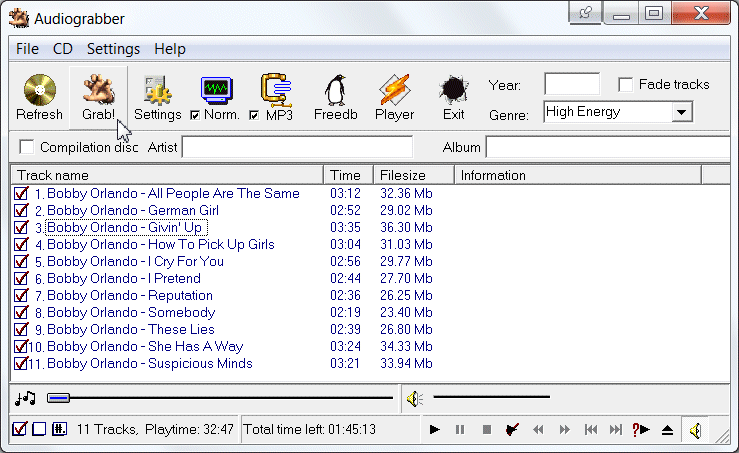Start ripping with the Grab! button

coord(99,98)
